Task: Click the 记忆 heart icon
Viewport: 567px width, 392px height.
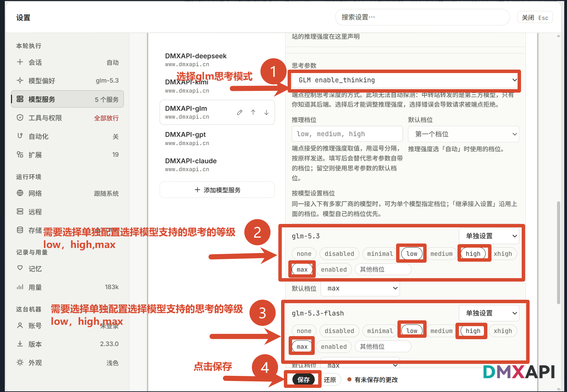Action: (20, 268)
